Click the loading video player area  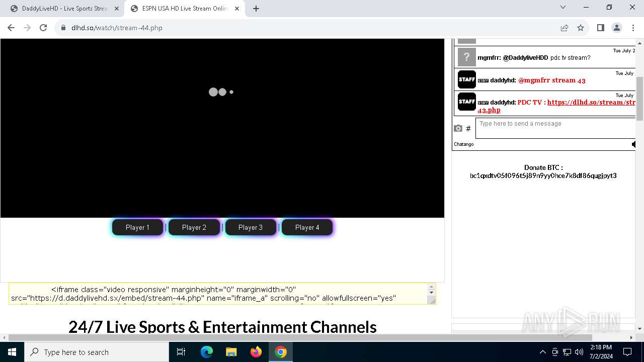click(222, 128)
